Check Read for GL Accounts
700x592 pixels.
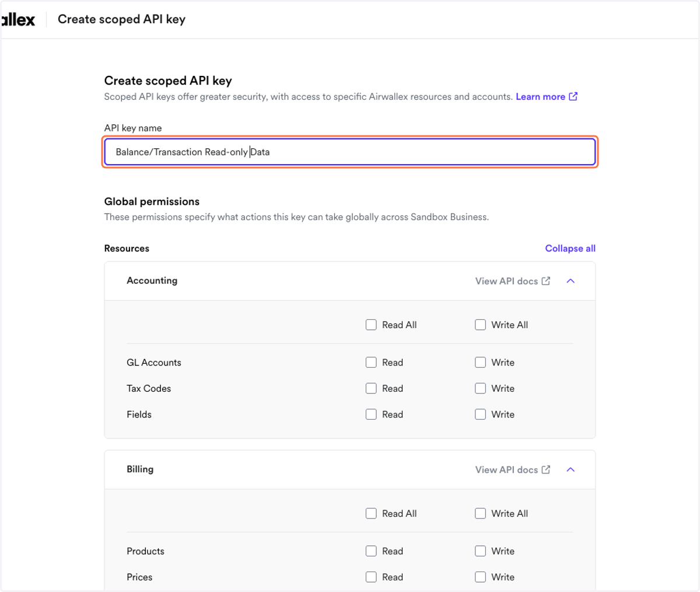click(x=371, y=363)
